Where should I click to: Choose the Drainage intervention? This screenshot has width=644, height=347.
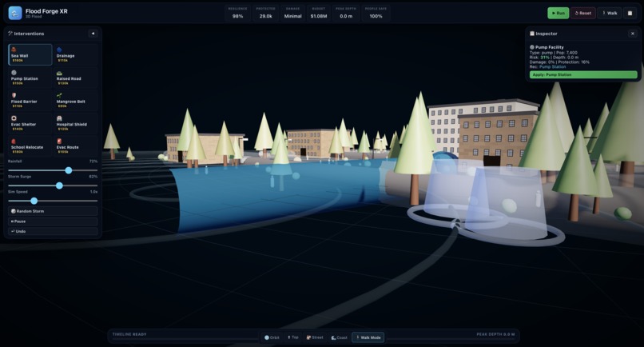(76, 54)
